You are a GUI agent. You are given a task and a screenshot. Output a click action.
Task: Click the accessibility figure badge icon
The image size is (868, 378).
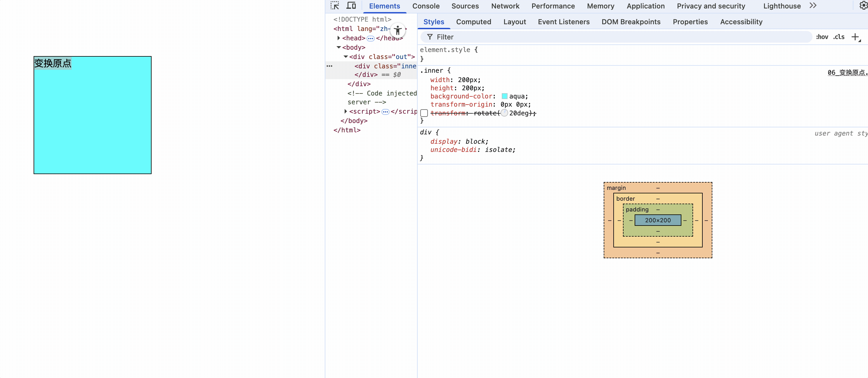click(397, 30)
